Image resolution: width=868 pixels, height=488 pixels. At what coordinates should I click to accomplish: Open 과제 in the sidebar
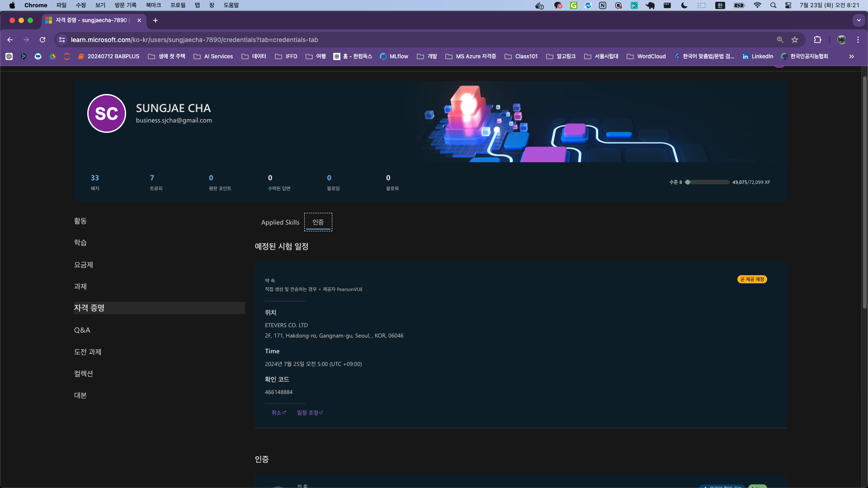[x=80, y=286]
